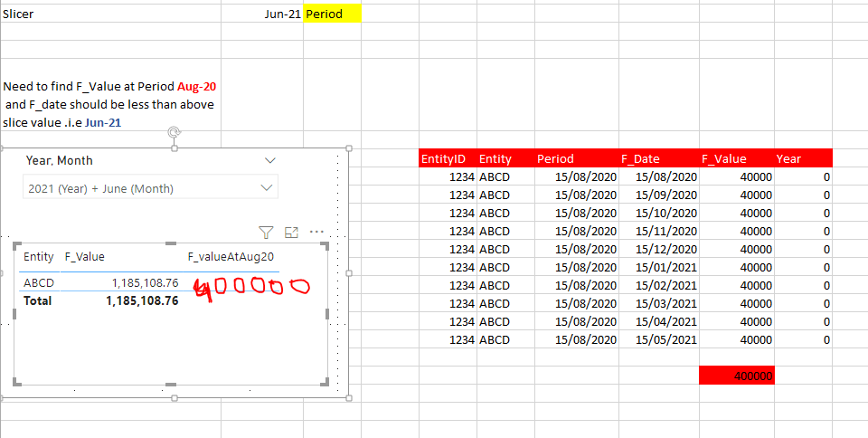This screenshot has width=868, height=438.
Task: Select the yellow Period cell
Action: point(332,14)
